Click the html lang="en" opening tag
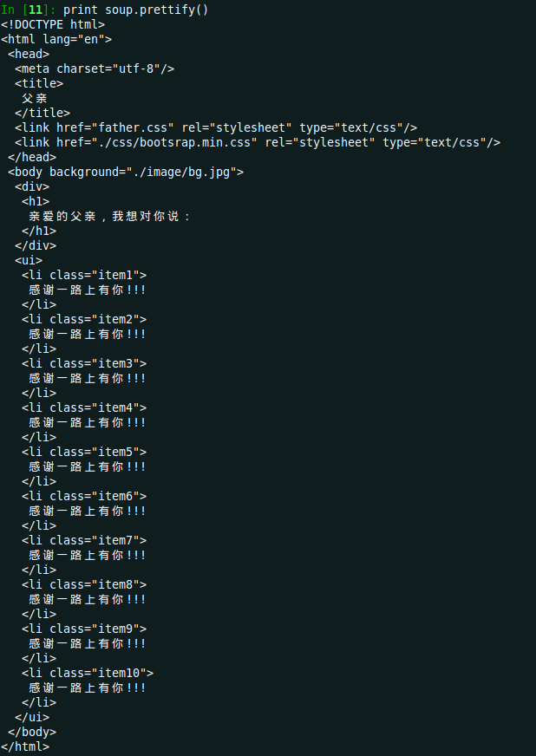 click(x=56, y=39)
